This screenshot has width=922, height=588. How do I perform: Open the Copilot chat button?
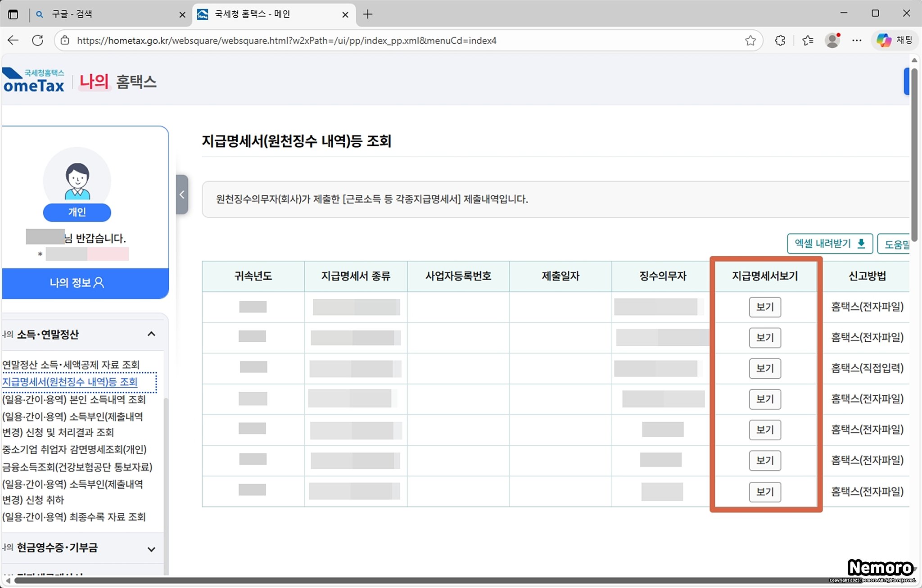[x=894, y=41]
